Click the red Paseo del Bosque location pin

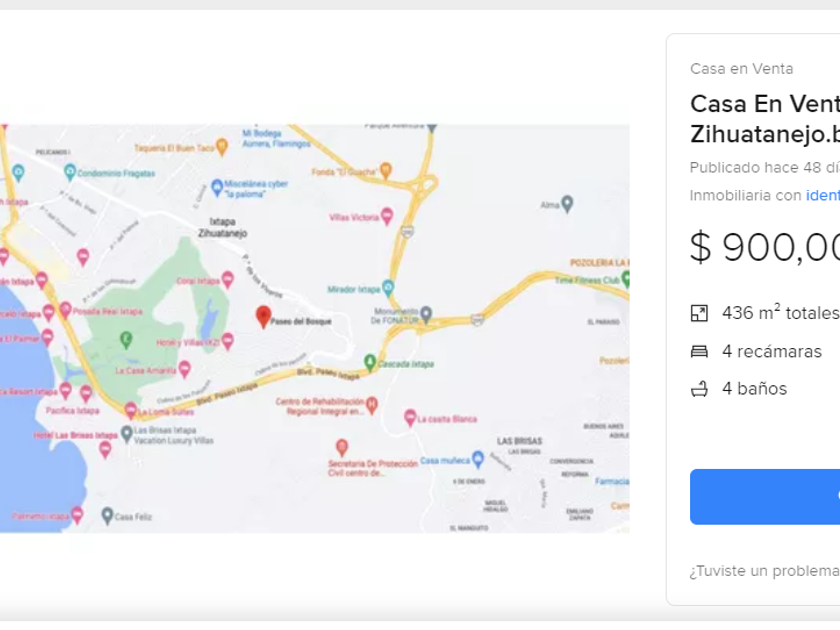264,317
